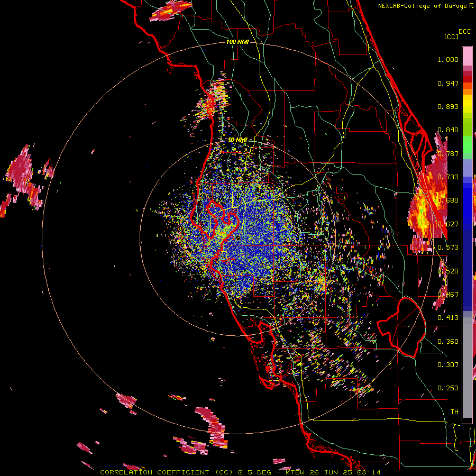Click the 0.360 scale value
The image size is (476, 476).
pos(448,341)
